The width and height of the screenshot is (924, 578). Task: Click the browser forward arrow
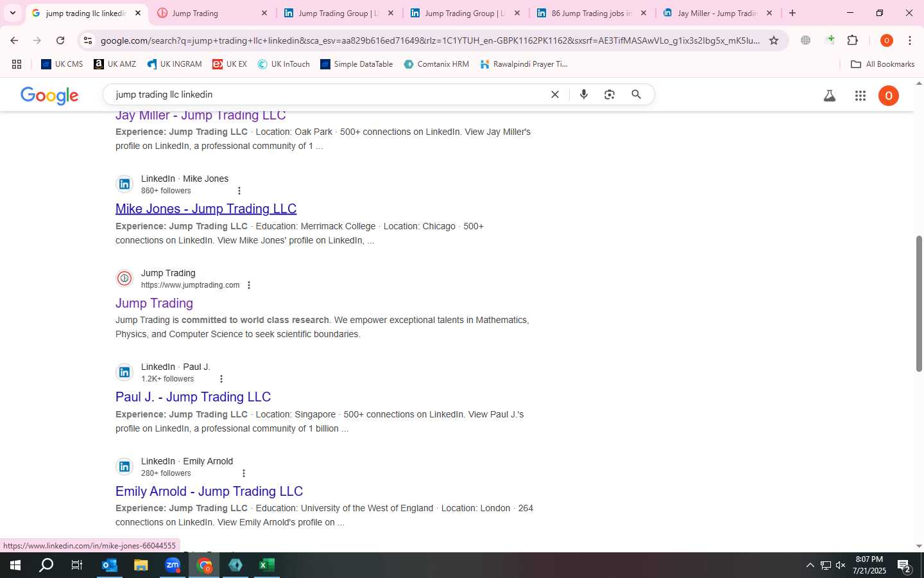pos(37,40)
